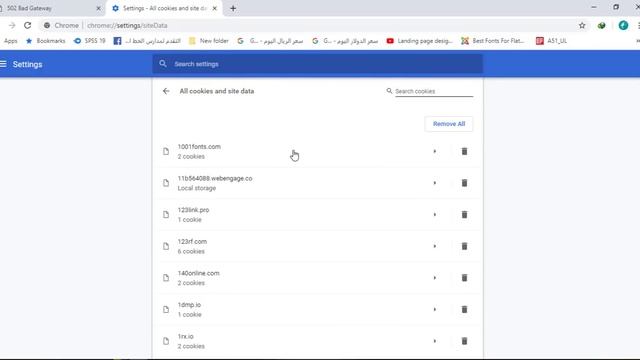The width and height of the screenshot is (640, 360).
Task: Expand 1001fonts.com cookie details arrow
Action: [x=435, y=151]
